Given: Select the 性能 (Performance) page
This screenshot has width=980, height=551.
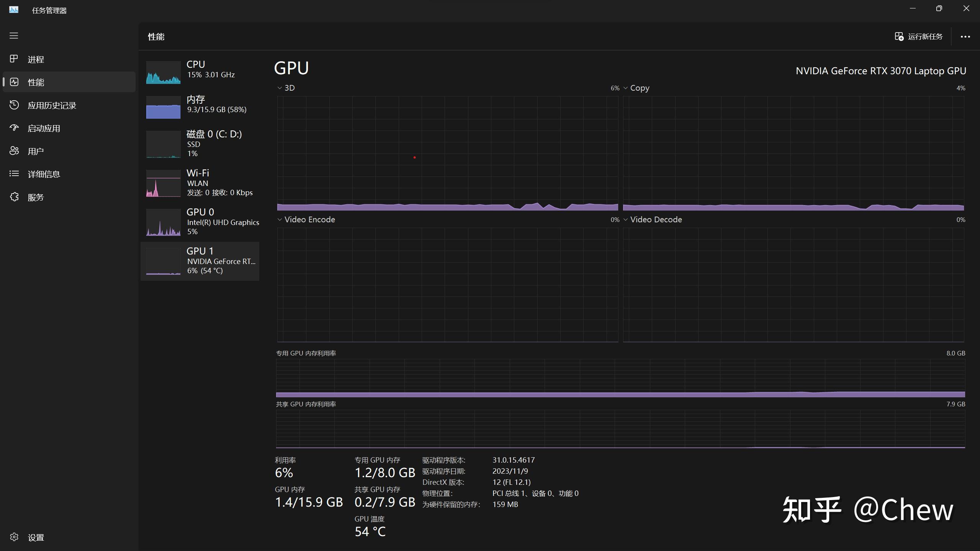Looking at the screenshot, I should (x=36, y=82).
